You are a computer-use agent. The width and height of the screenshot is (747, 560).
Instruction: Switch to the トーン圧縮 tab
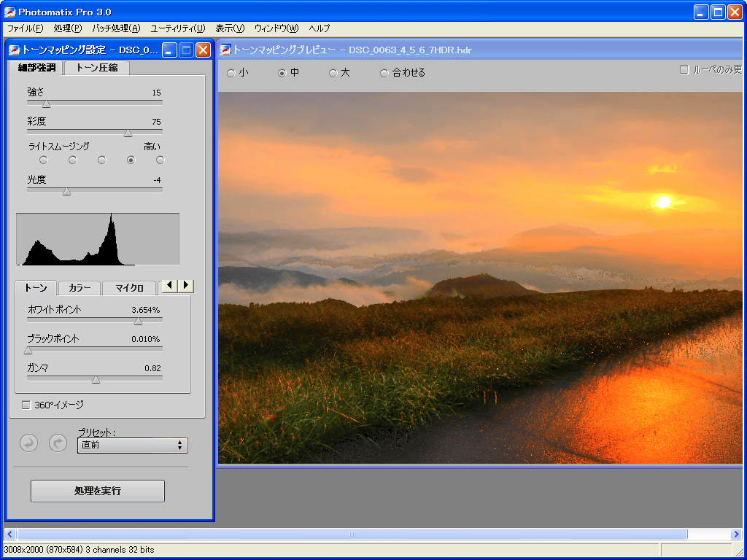click(x=97, y=68)
